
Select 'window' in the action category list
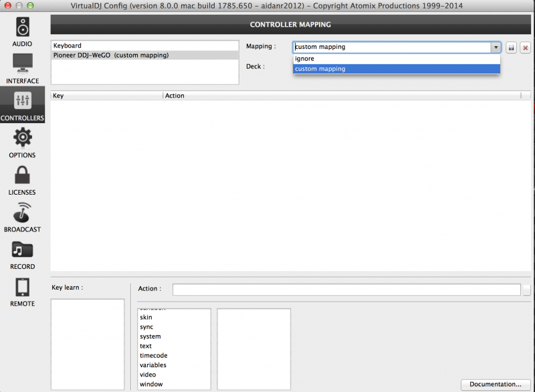point(174,384)
